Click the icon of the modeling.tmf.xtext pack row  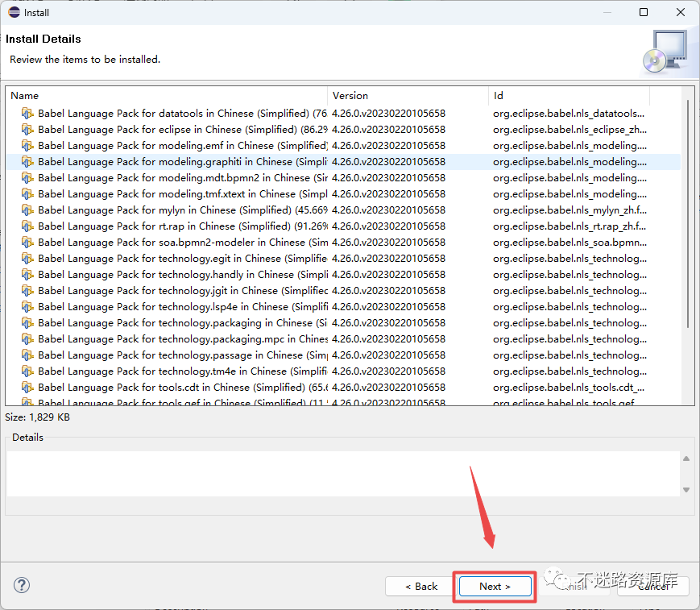pos(27,194)
